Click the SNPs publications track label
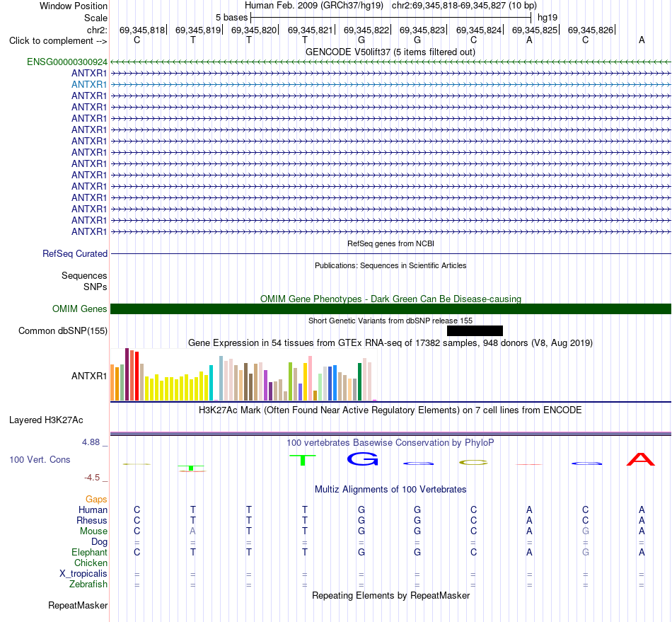Viewport: 672px width, 622px height. point(95,287)
